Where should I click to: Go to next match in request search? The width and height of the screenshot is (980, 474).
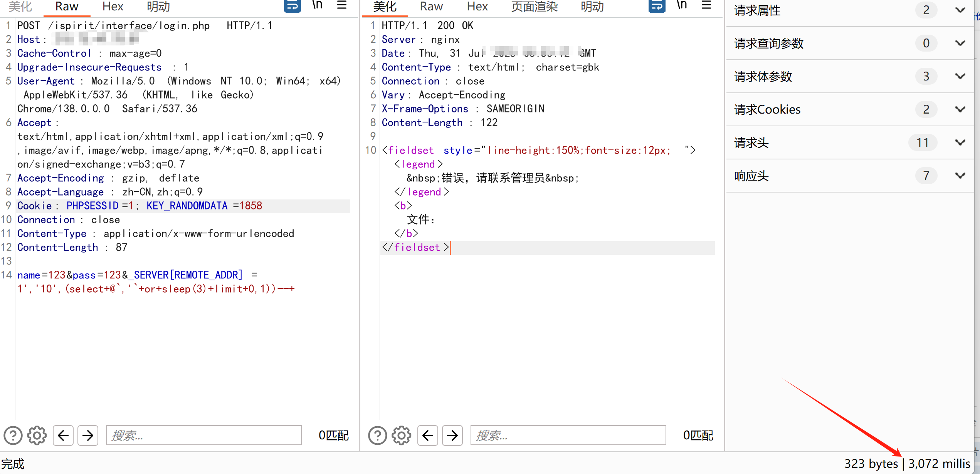coord(88,435)
